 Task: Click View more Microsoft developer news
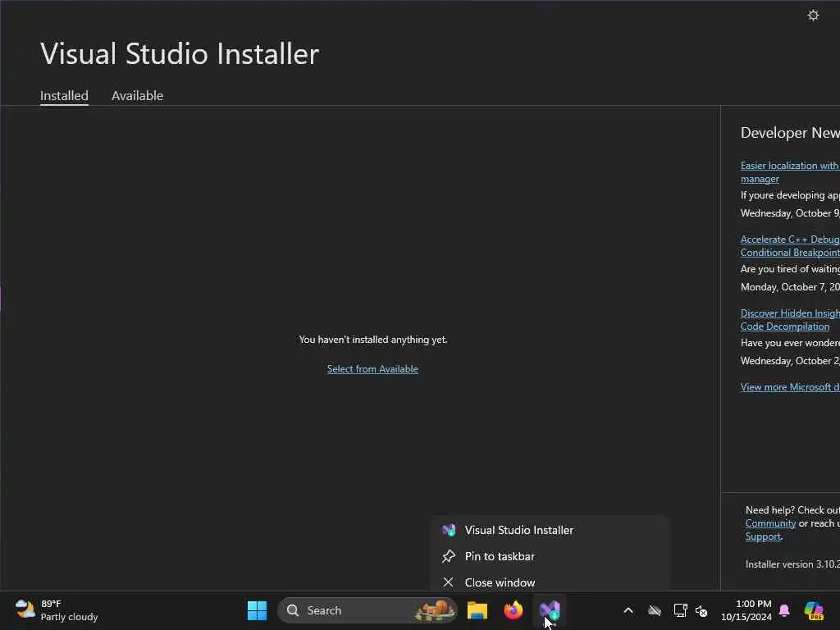tap(790, 387)
